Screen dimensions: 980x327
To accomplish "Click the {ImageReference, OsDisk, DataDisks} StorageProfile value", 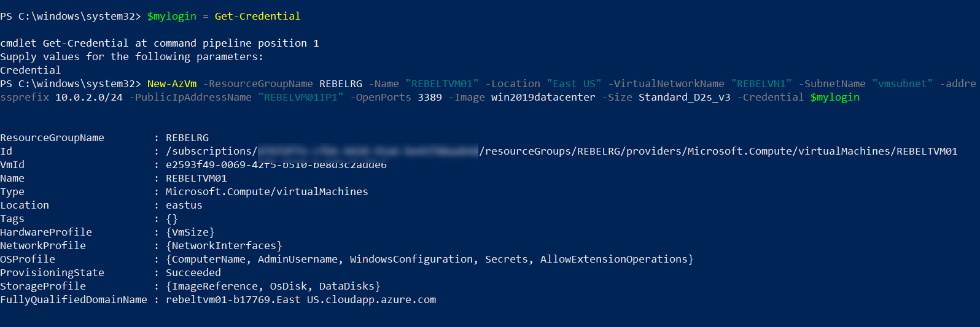I will (273, 286).
